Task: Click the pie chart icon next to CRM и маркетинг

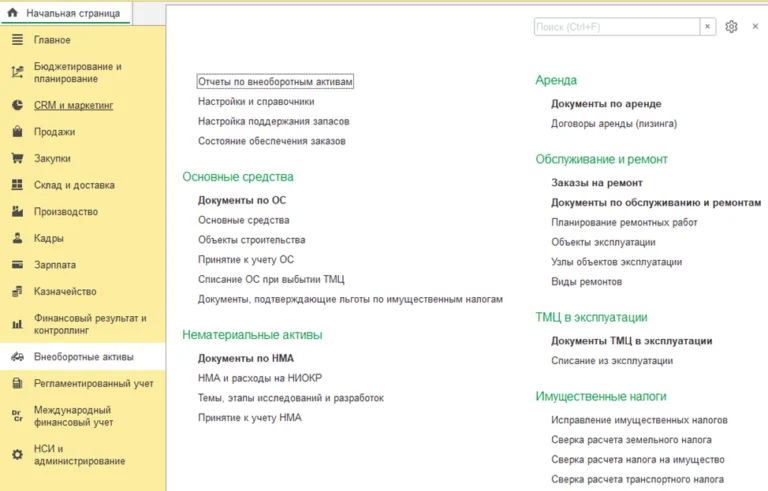Action: 17,105
